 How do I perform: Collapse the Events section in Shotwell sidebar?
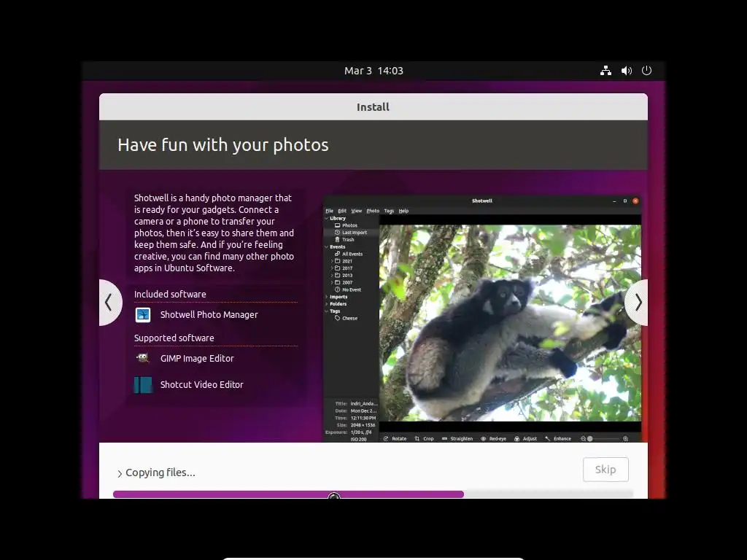tap(327, 247)
